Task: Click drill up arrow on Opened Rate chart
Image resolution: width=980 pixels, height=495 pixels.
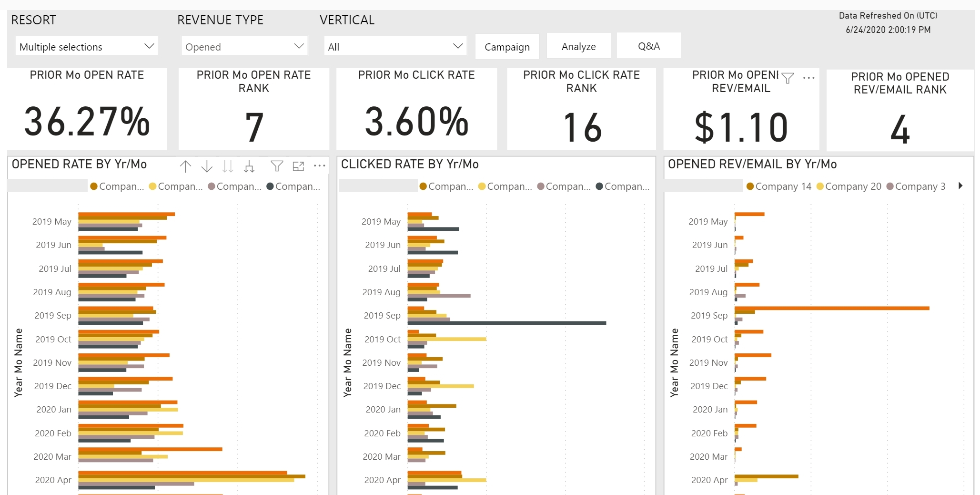Action: click(185, 166)
